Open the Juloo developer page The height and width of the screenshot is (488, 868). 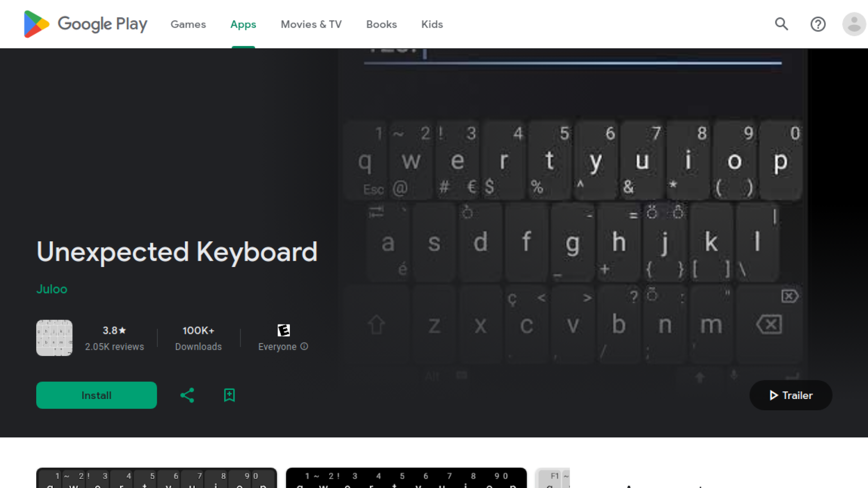(x=52, y=289)
